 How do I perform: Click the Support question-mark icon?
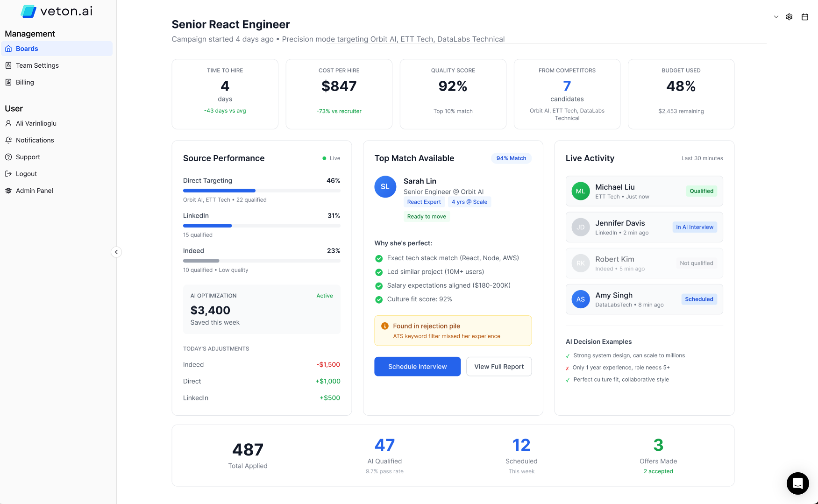(8, 157)
